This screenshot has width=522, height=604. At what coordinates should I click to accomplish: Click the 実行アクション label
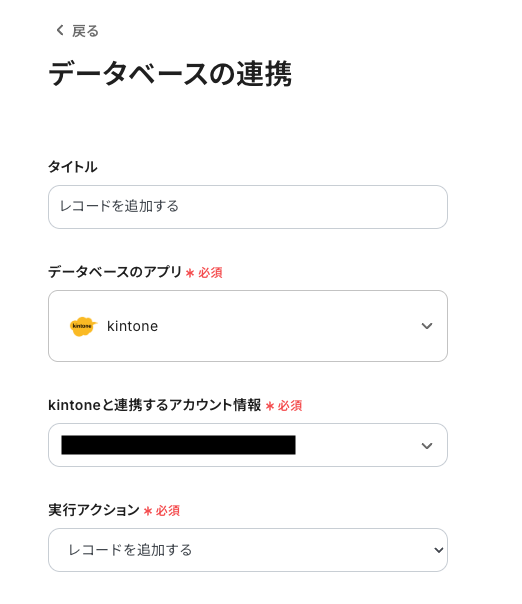[x=94, y=510]
